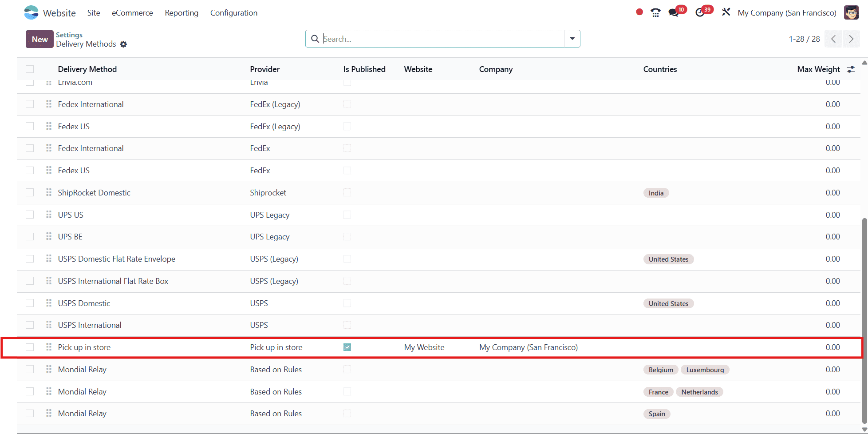Click drag handle of USPS International row
868x434 pixels.
pos(49,325)
